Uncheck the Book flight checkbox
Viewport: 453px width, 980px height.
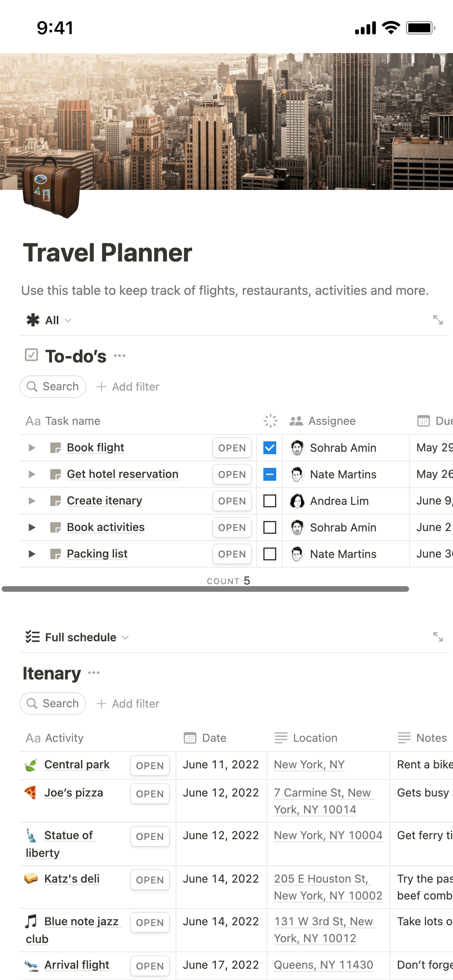coord(269,448)
